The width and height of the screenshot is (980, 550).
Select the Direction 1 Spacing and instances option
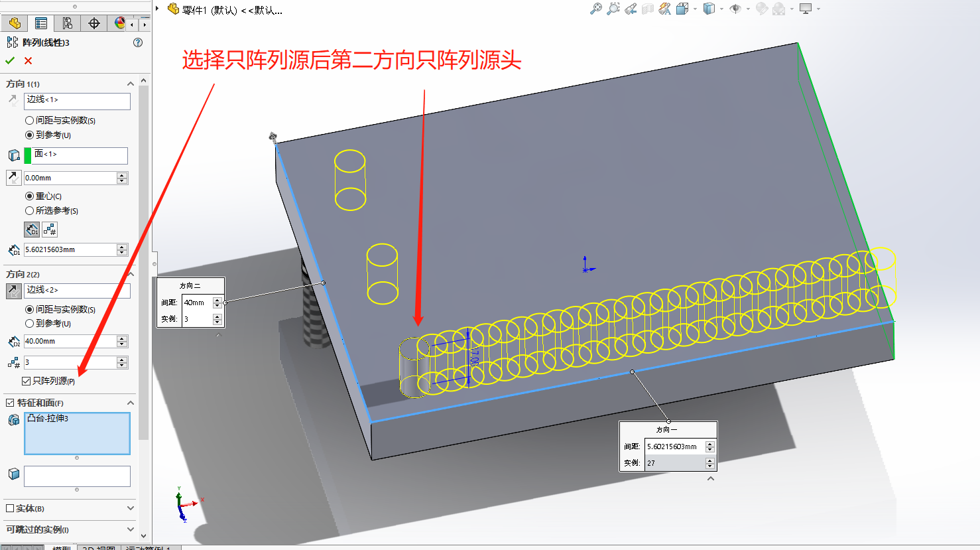point(60,120)
